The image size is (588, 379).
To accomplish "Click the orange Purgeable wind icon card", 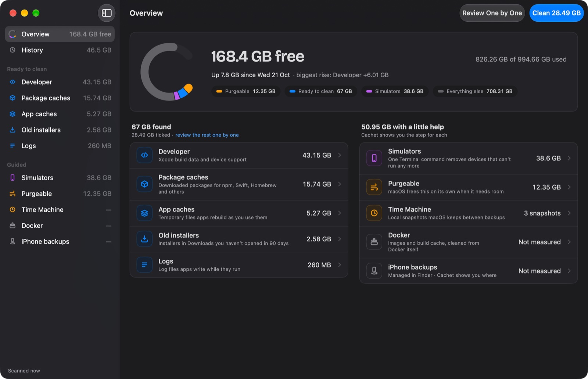I will click(374, 187).
